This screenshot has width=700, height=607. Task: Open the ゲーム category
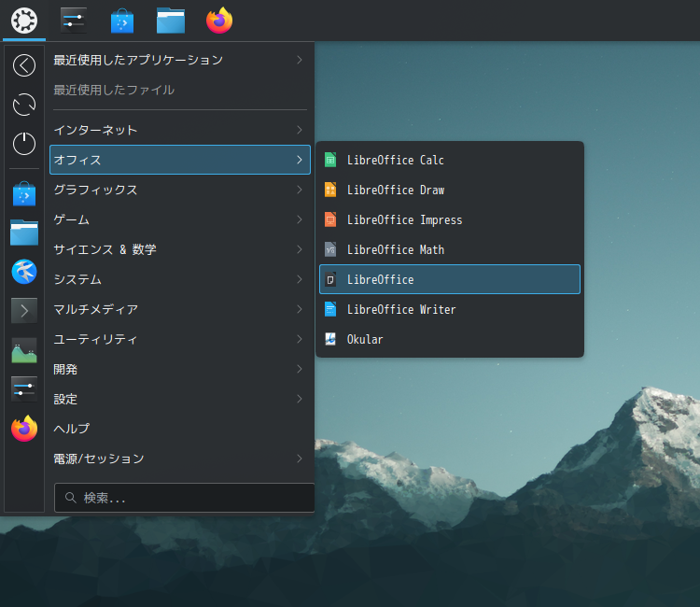coord(180,219)
